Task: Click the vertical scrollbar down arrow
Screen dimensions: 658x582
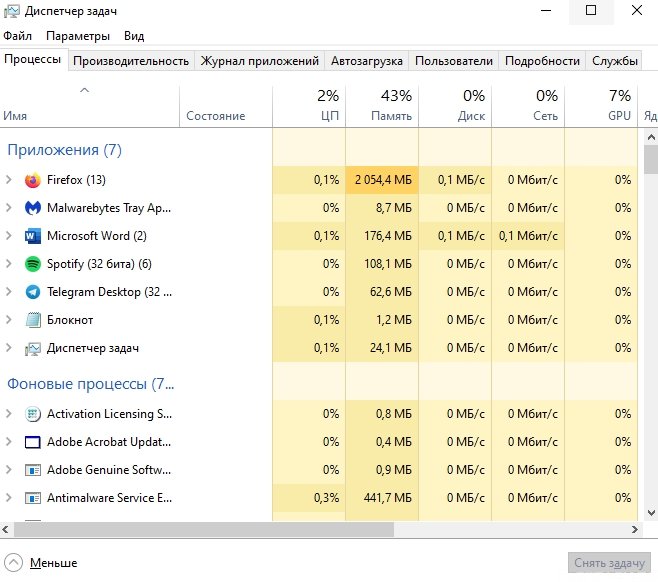Action: tap(650, 513)
